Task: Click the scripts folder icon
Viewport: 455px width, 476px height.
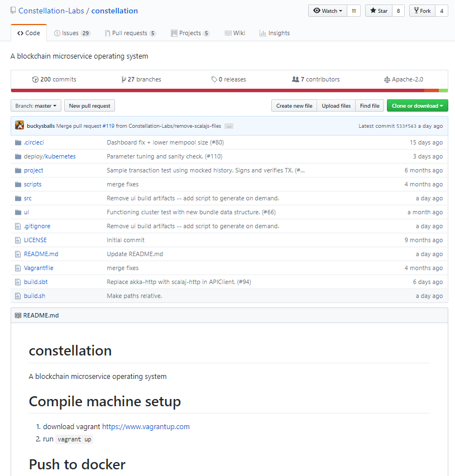Action: pos(18,184)
